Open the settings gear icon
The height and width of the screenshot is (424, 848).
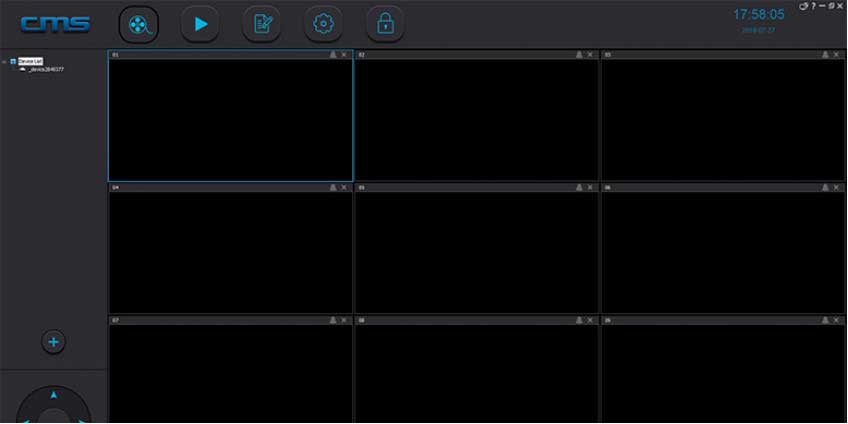pos(323,24)
